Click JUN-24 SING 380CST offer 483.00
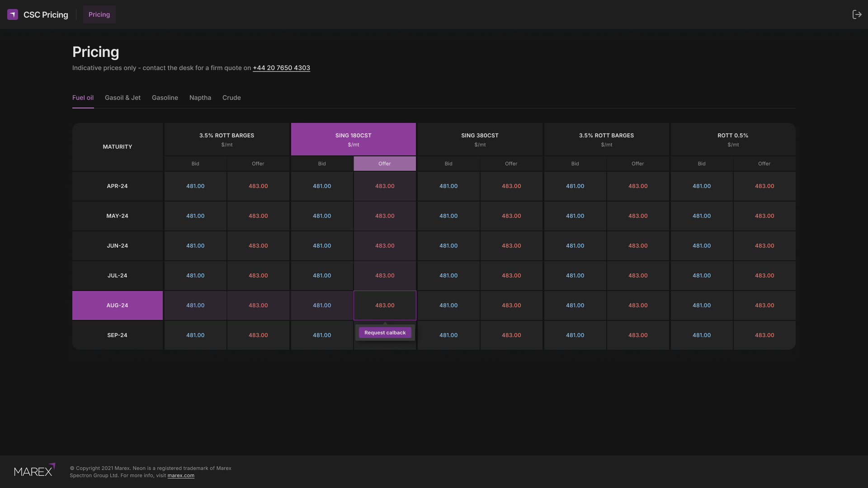Viewport: 868px width, 488px height. (511, 246)
